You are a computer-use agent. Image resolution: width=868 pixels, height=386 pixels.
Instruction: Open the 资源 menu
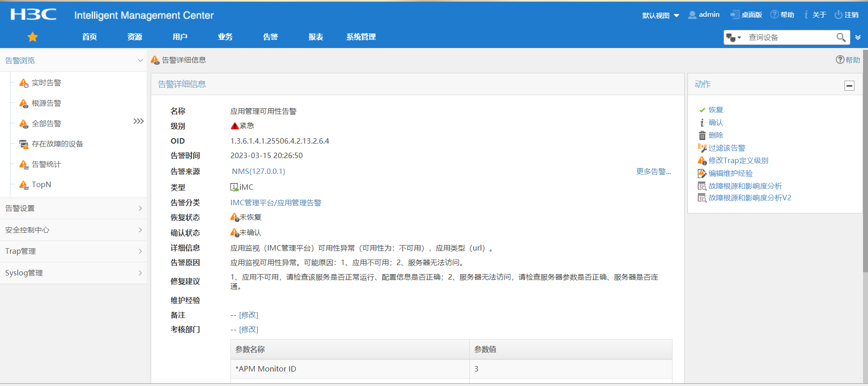(x=135, y=37)
